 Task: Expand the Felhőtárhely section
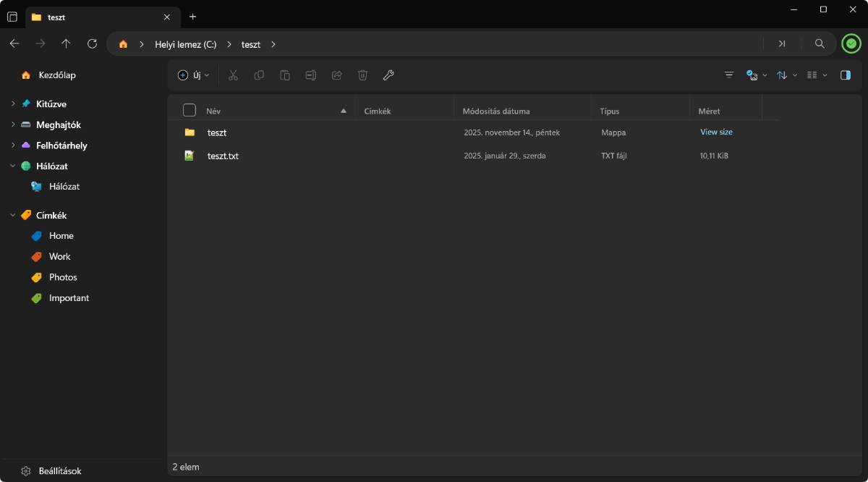click(13, 145)
